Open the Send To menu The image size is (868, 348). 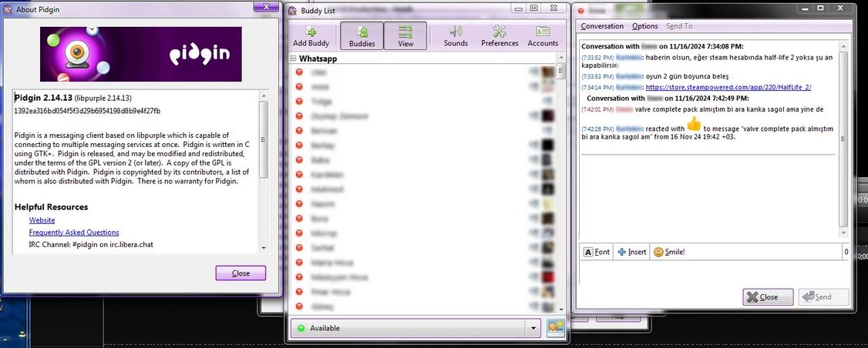click(678, 26)
